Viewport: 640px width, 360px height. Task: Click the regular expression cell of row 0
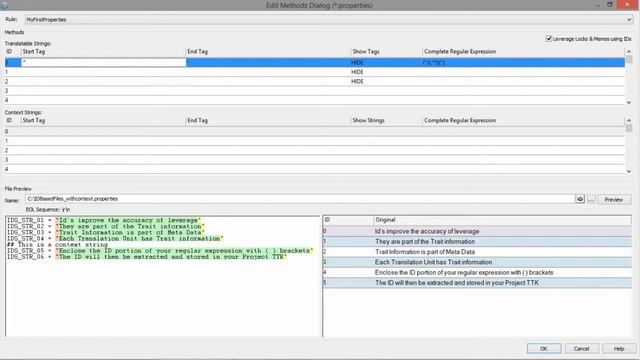coord(523,62)
